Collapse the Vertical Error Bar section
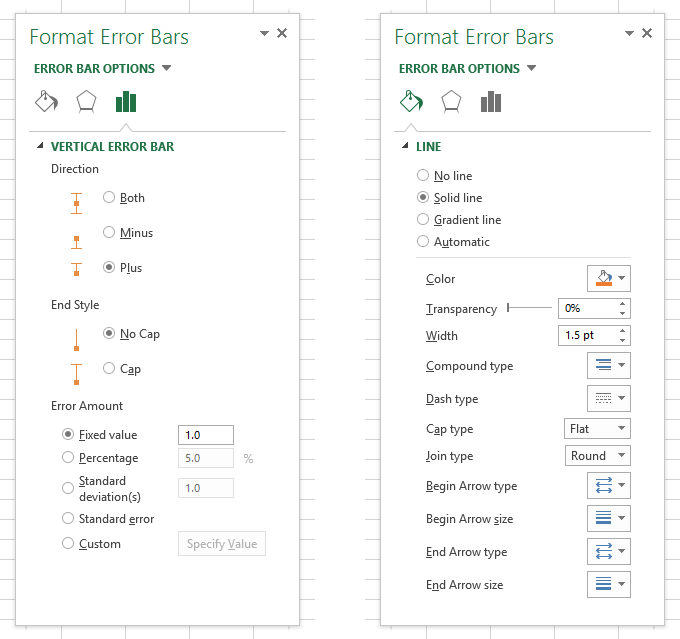Viewport: 680px width, 639px height. pyautogui.click(x=40, y=146)
